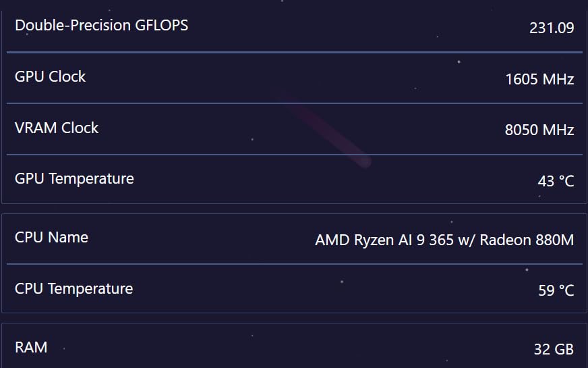Screen dimensions: 588x368
Task: Select the 1605 MHz value
Action: coord(539,79)
